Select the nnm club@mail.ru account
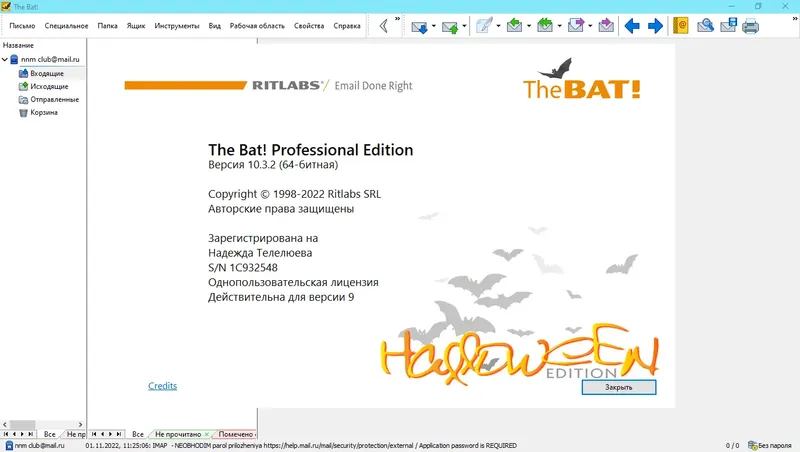The width and height of the screenshot is (800, 452). pyautogui.click(x=50, y=59)
